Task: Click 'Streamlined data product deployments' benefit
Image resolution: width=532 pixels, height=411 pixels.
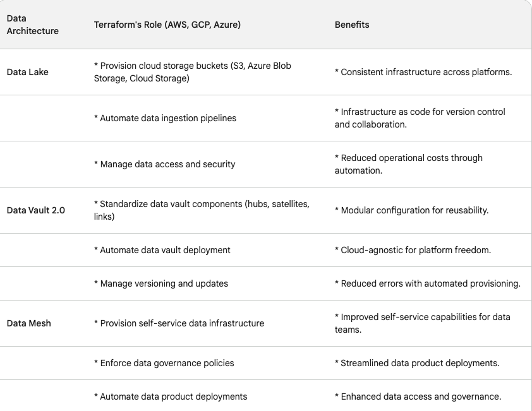Action: [x=418, y=363]
